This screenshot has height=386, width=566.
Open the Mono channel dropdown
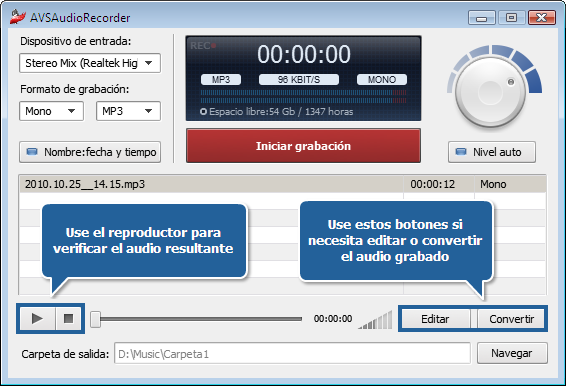click(51, 111)
